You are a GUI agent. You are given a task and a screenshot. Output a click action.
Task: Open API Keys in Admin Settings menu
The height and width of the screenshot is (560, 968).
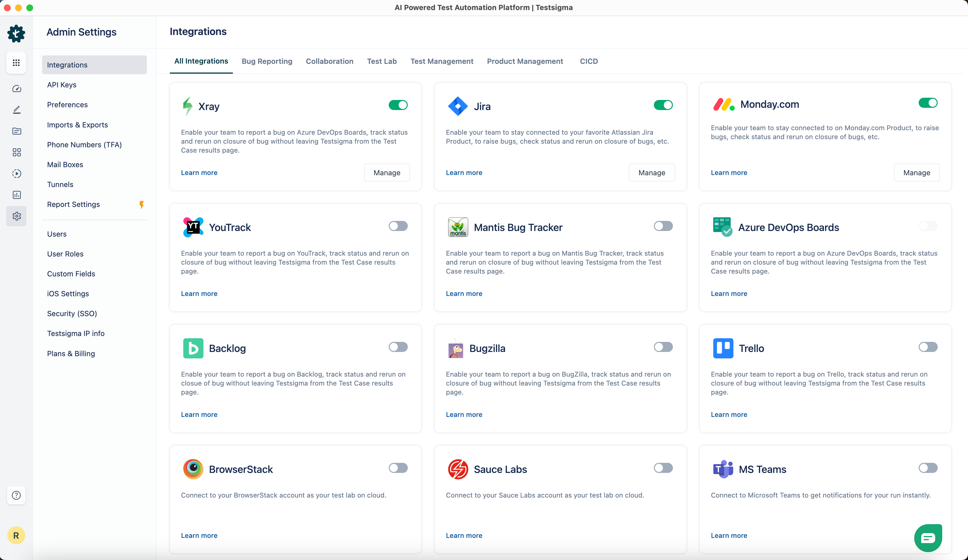(61, 85)
